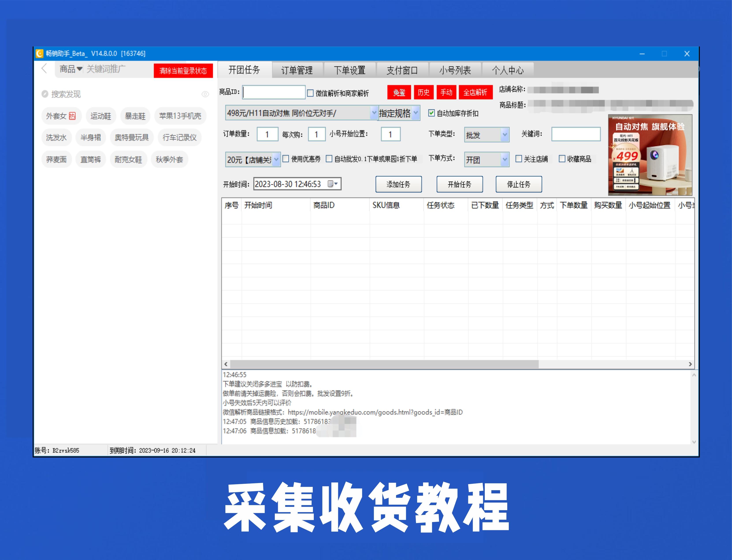Click the 全店解析 button
732x560 pixels.
475,92
